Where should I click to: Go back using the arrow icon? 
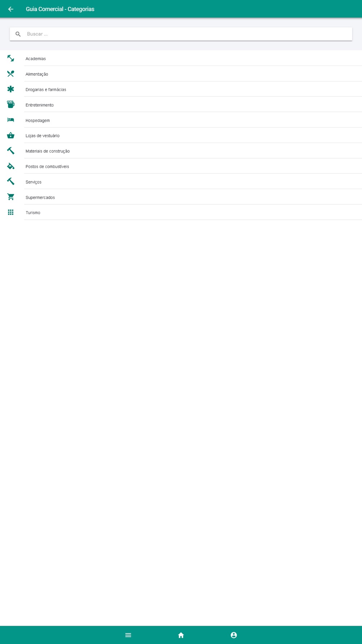pyautogui.click(x=11, y=9)
